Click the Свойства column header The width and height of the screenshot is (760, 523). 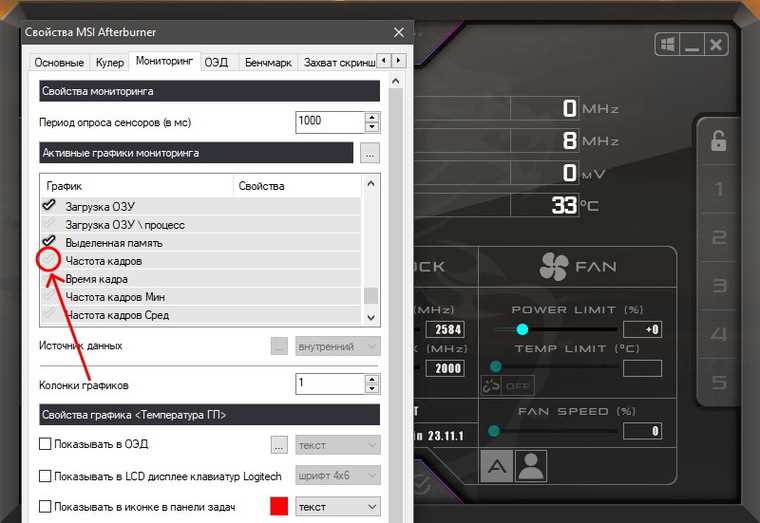(x=297, y=186)
